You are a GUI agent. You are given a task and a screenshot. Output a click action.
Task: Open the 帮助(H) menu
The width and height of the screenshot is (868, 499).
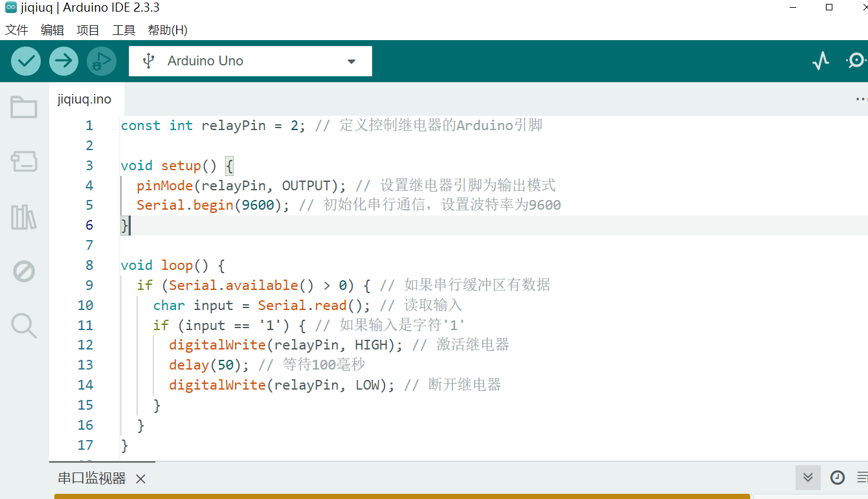point(168,30)
